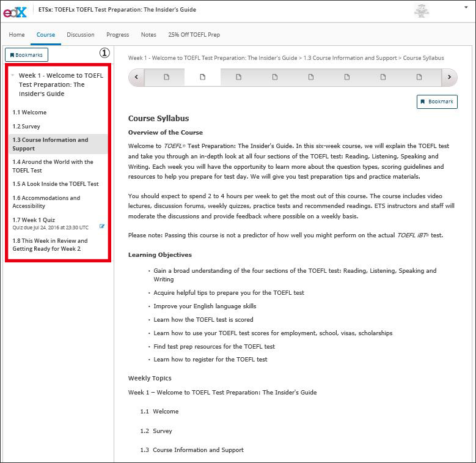Click the Learning Objectives heading
Viewport: 476px width, 463px height.
point(160,254)
